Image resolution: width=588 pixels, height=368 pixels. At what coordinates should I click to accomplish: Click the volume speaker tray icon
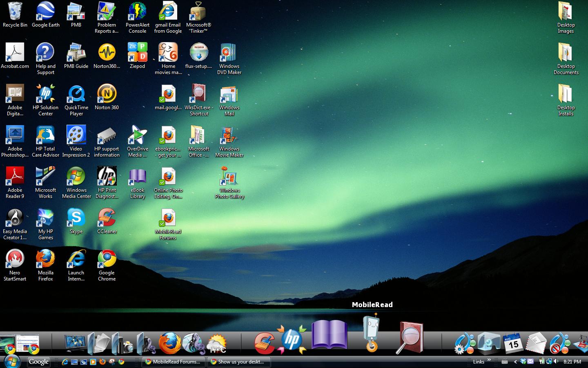click(556, 361)
